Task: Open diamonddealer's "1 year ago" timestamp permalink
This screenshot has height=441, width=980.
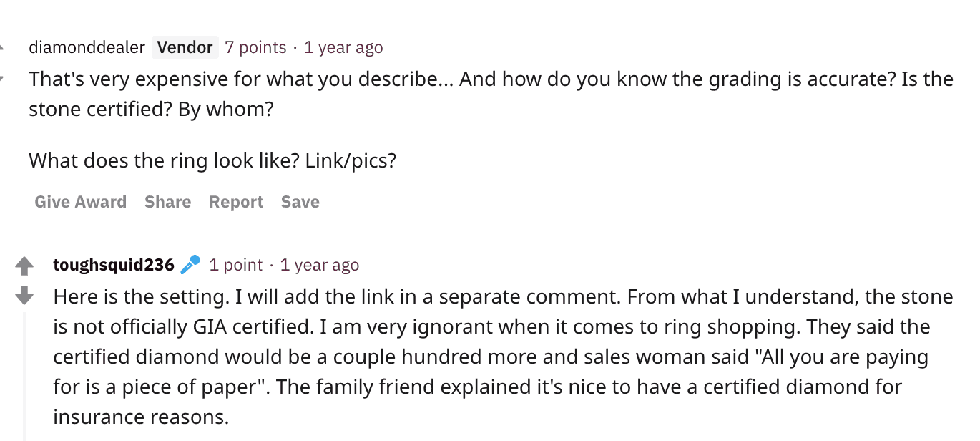Action: click(343, 47)
